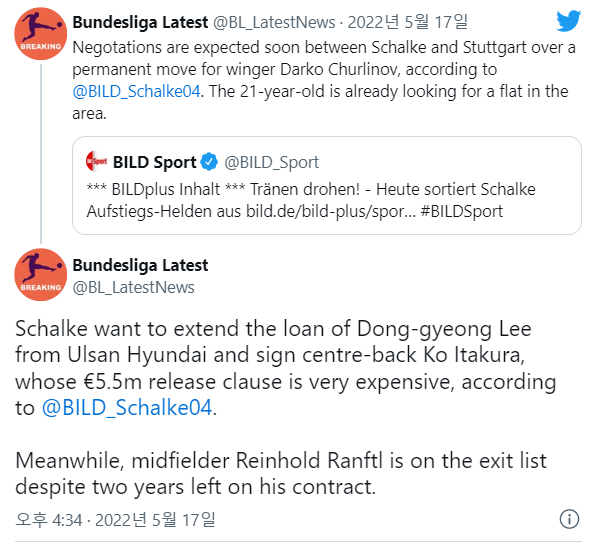Open the quoted BILD Sport tweet card
This screenshot has width=596, height=544.
pyautogui.click(x=327, y=185)
